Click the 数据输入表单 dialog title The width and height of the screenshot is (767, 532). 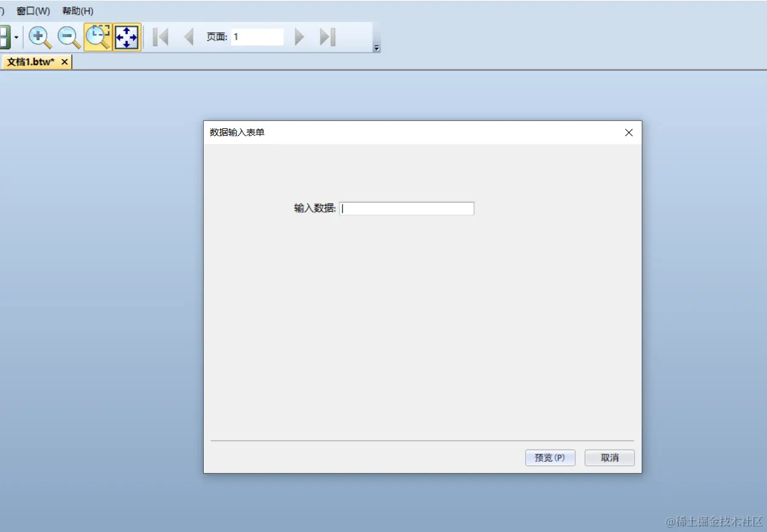pos(237,132)
